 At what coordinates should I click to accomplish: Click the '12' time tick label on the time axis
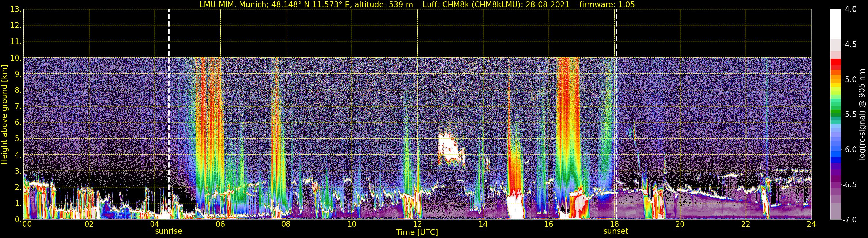[x=417, y=224]
